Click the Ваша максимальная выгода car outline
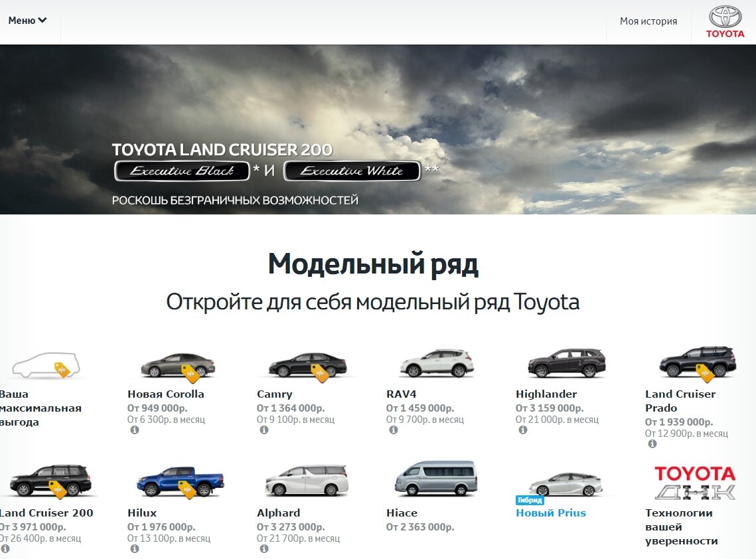Screen dimensions: 756x559 (46, 365)
